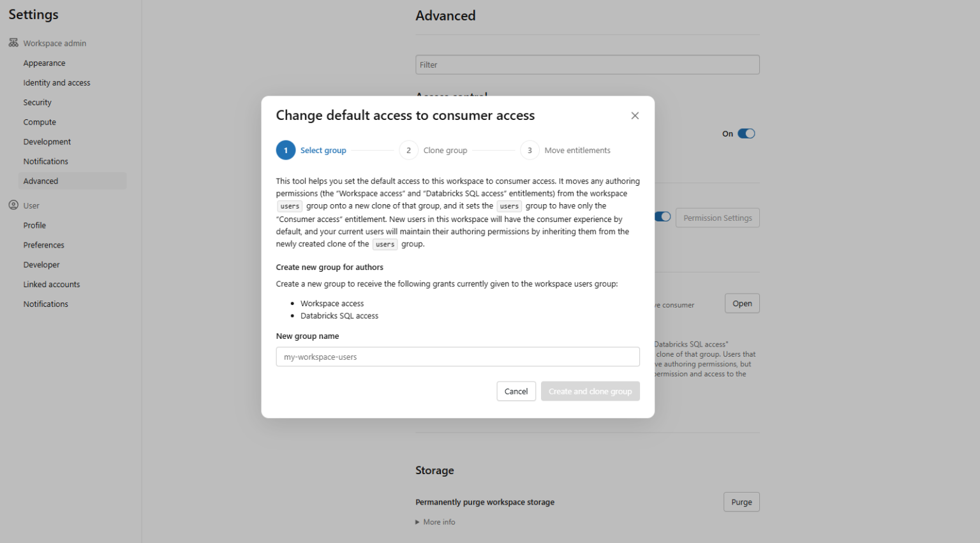Close the consumer access dialog
Viewport: 980px width, 543px height.
[635, 115]
